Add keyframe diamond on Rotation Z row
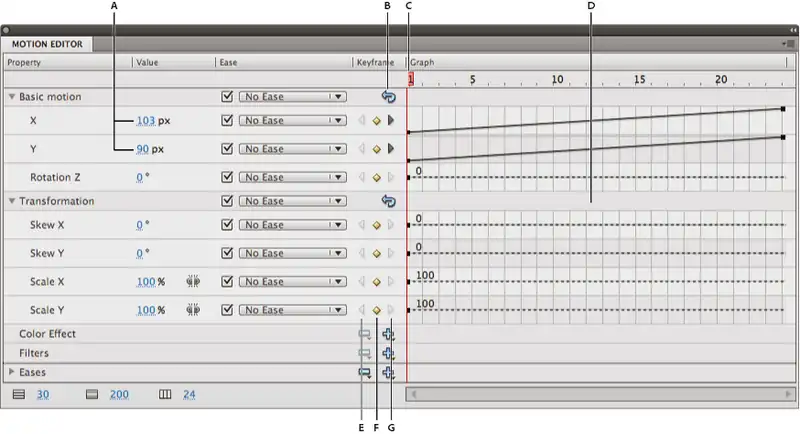 (377, 177)
